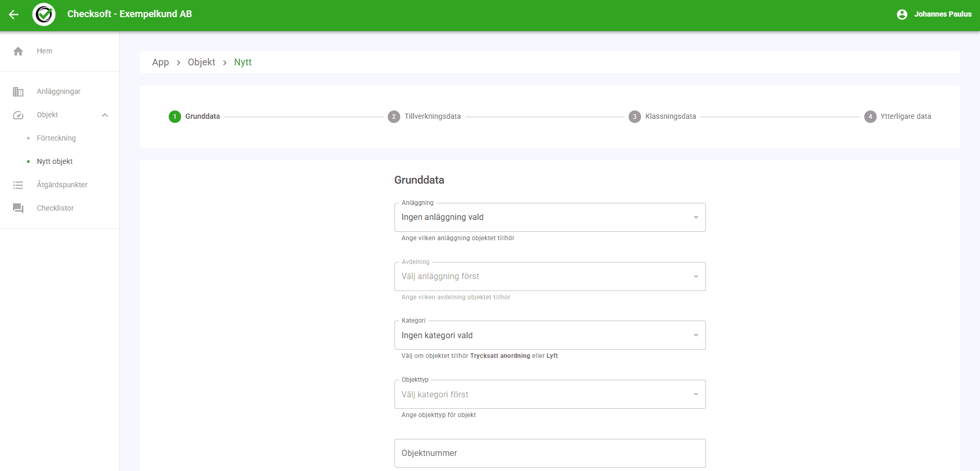This screenshot has width=980, height=471.
Task: Click the Checksoft checkmark logo
Action: pos(44,15)
